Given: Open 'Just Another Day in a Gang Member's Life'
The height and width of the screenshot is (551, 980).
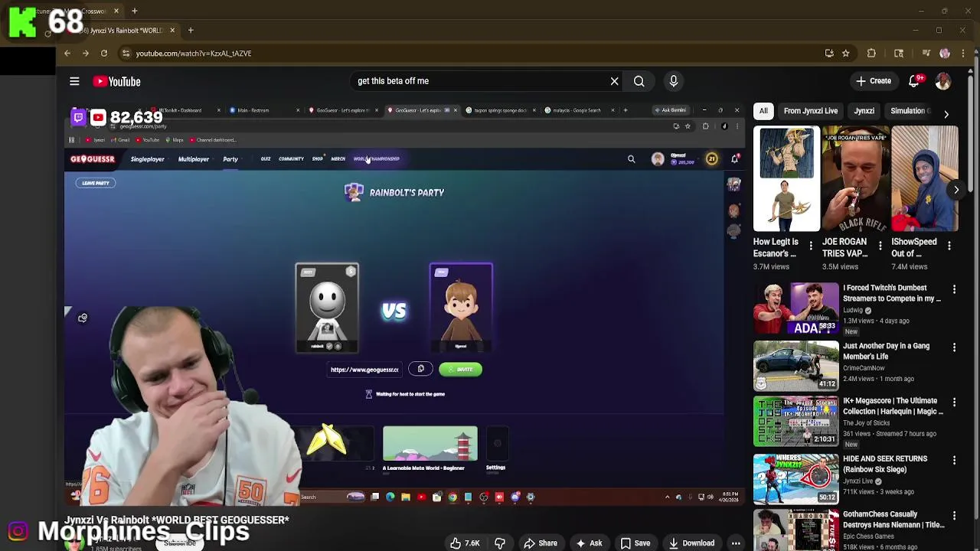Looking at the screenshot, I should pyautogui.click(x=887, y=351).
